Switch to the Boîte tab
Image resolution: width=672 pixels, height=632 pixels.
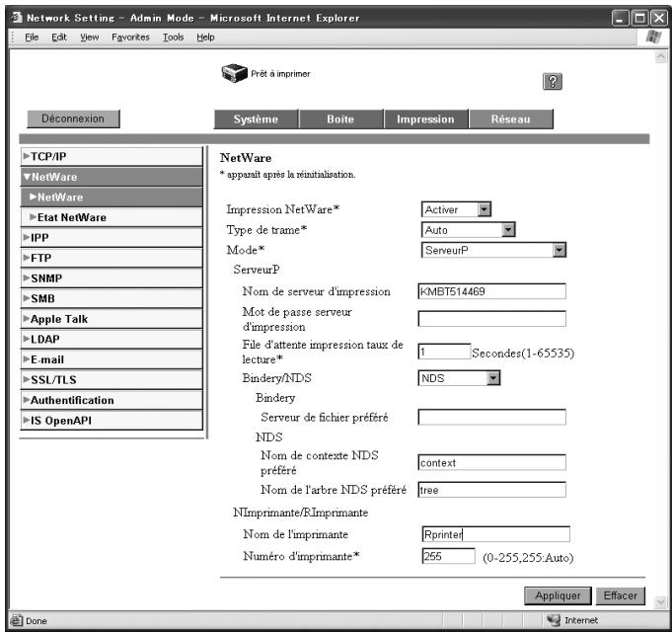pyautogui.click(x=340, y=118)
